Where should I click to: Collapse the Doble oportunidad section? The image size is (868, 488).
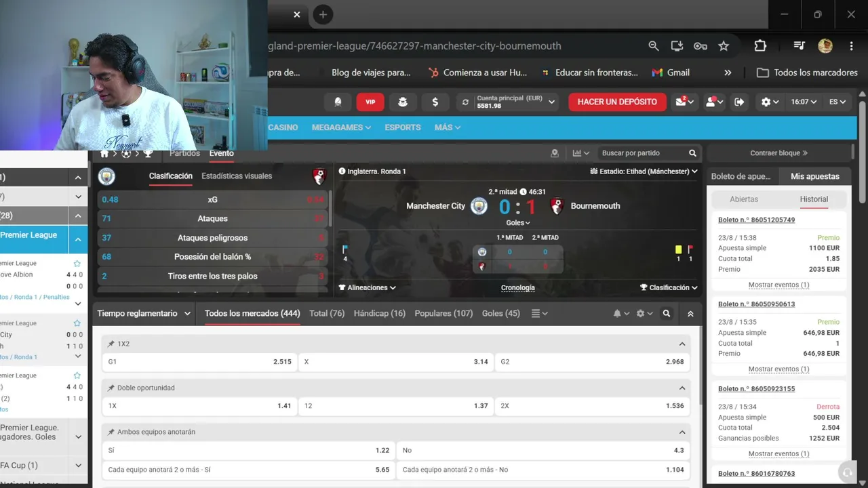click(682, 388)
